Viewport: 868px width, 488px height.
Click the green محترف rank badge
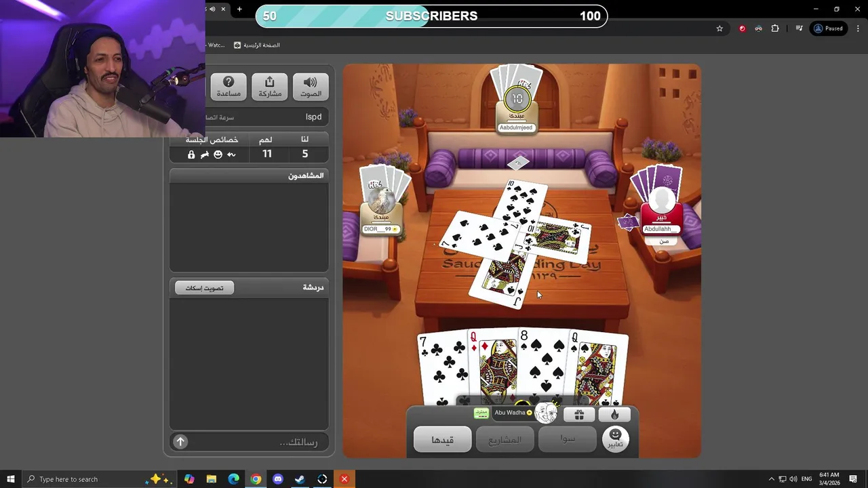[x=481, y=413]
